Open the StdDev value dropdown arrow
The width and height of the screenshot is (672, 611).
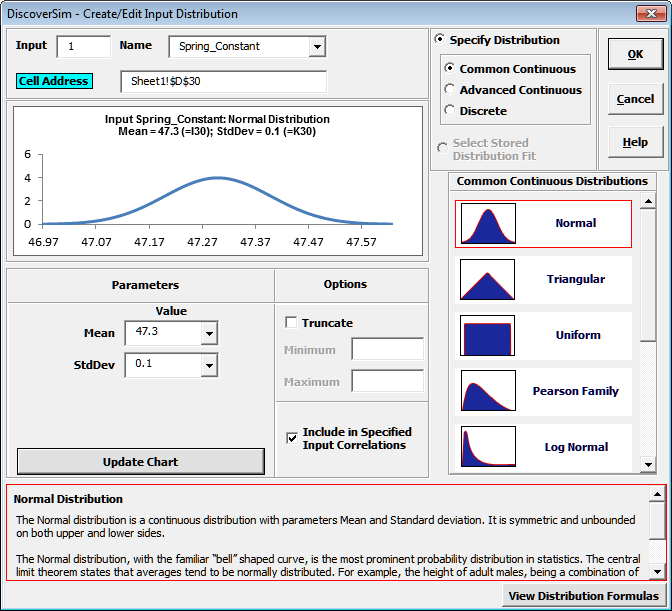click(209, 365)
